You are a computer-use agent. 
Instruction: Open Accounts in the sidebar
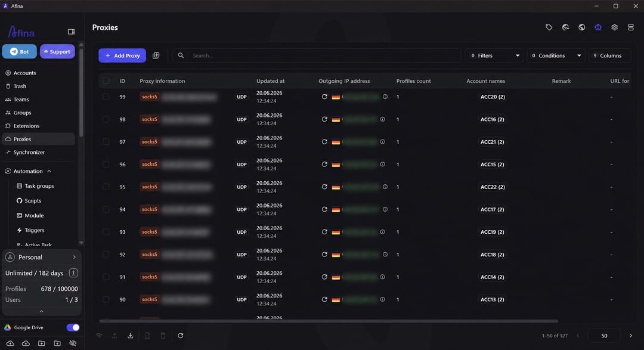[38, 73]
